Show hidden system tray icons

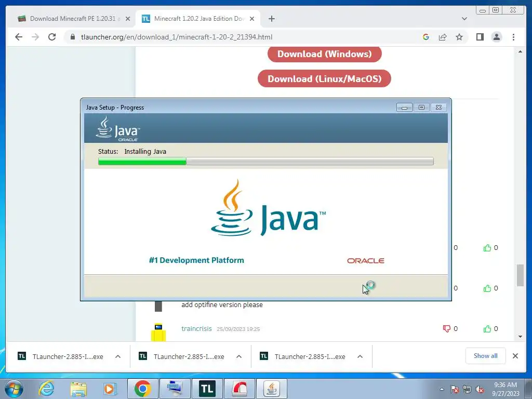(442, 389)
